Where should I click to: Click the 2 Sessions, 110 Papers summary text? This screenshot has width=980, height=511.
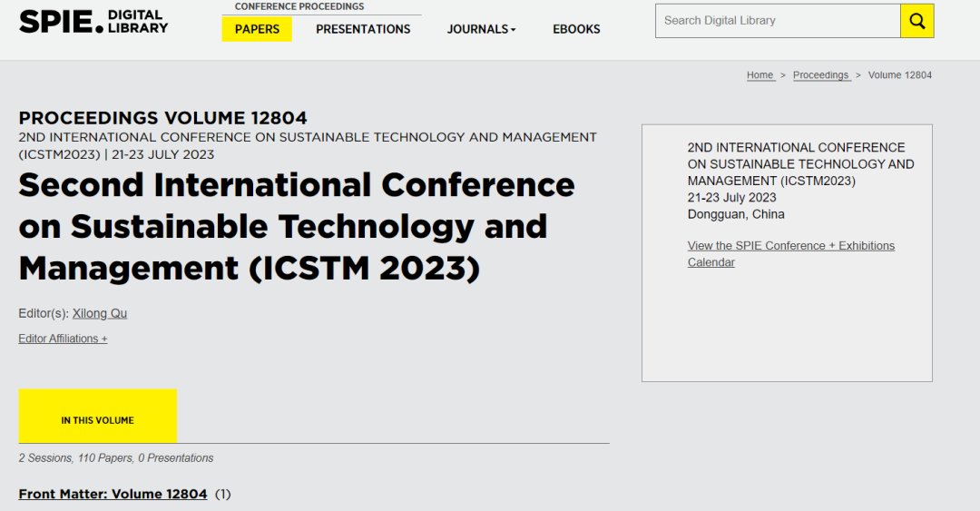pyautogui.click(x=115, y=457)
